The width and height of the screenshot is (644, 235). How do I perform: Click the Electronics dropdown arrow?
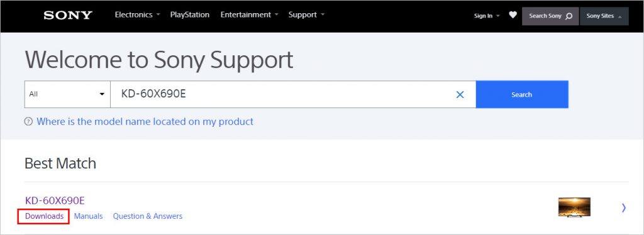158,14
